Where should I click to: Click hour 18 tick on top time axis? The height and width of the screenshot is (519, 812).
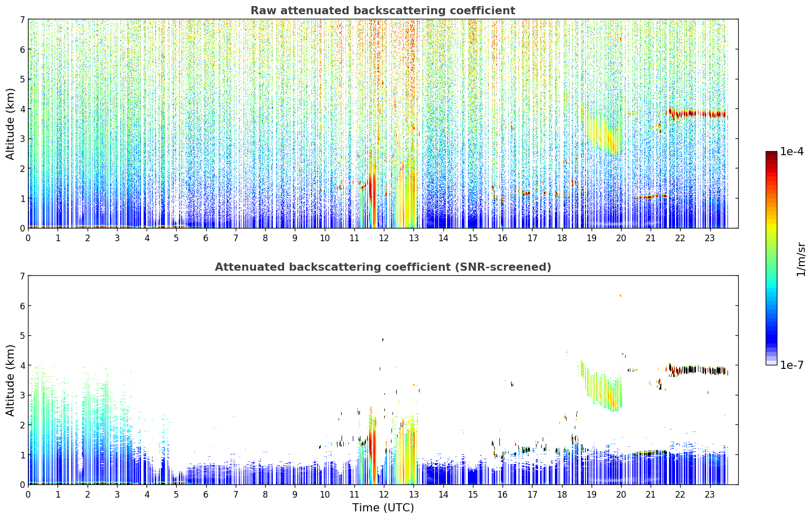[x=562, y=238]
